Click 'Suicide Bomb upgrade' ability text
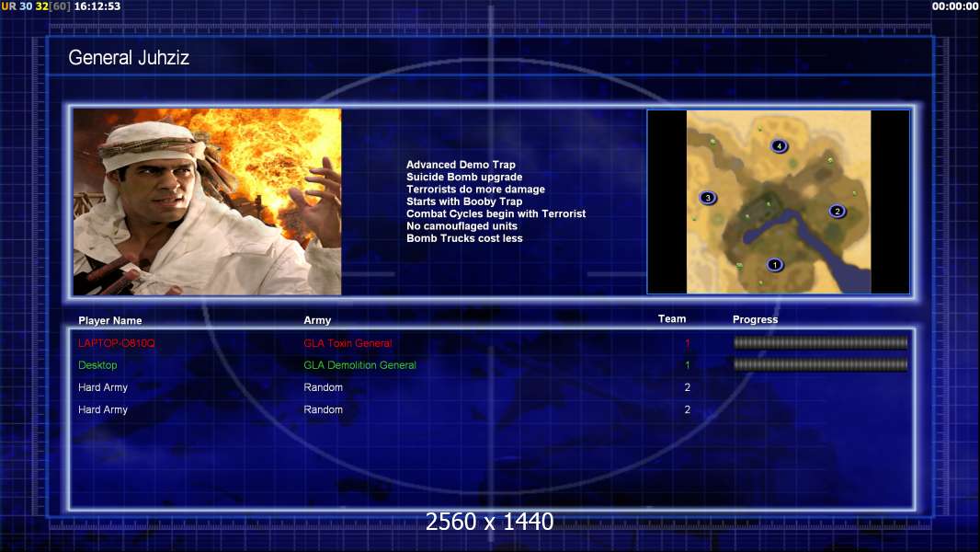The width and height of the screenshot is (980, 552). click(x=464, y=177)
